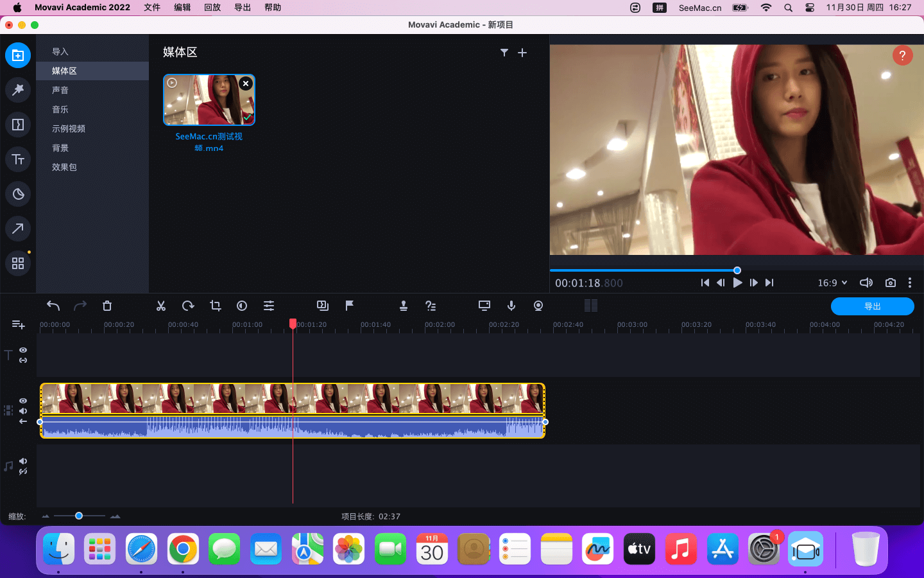924x578 pixels.
Task: Start voice recording with microphone icon
Action: pyautogui.click(x=511, y=306)
